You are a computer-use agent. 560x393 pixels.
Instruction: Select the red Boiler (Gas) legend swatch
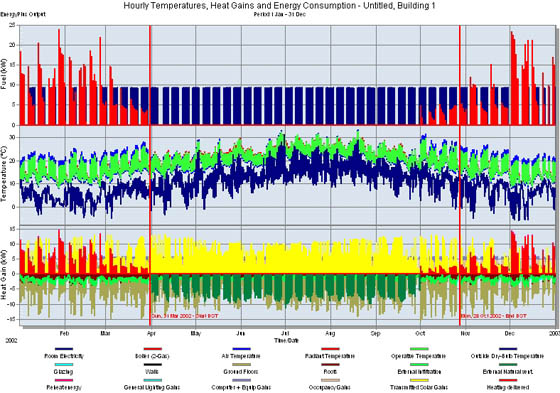point(152,349)
